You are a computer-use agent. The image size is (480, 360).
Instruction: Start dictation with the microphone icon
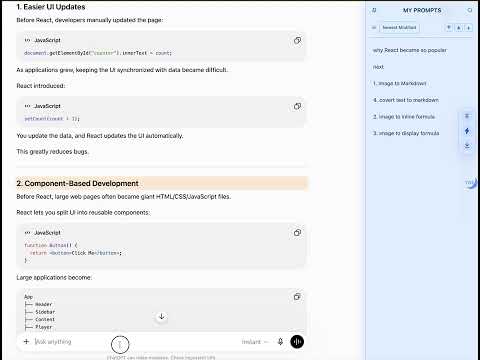point(280,341)
